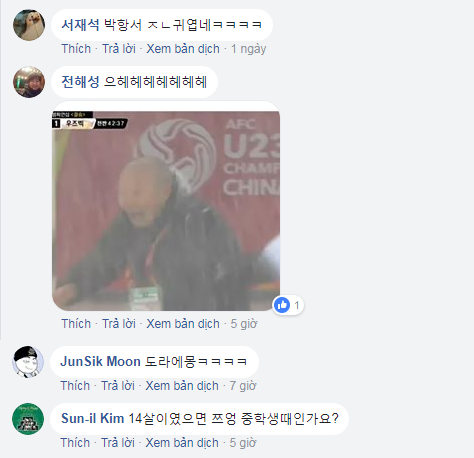Reply to 서재석's comment via Trả lời
Viewport: 474px width, 458px height.
click(x=119, y=49)
